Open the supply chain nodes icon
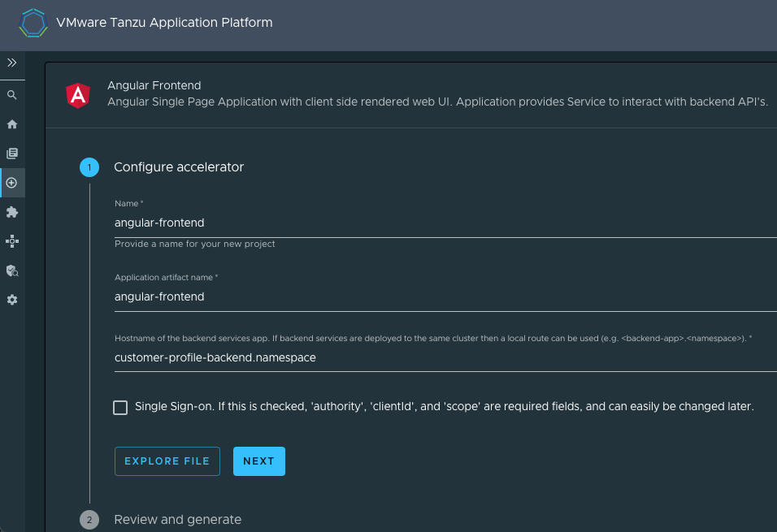Viewport: 777px width, 532px height. point(12,241)
